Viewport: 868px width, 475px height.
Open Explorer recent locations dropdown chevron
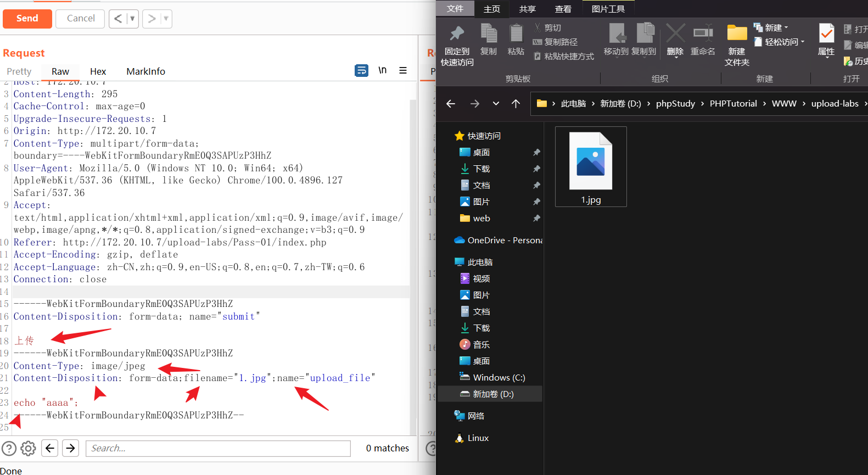click(x=496, y=104)
